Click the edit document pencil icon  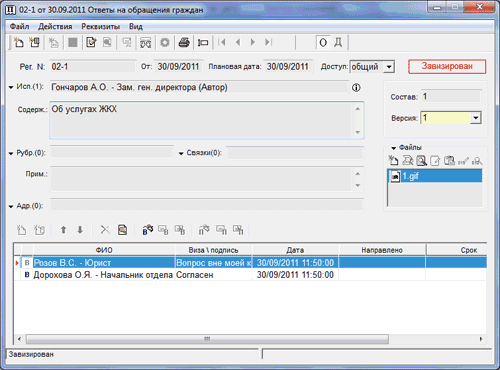(x=91, y=42)
